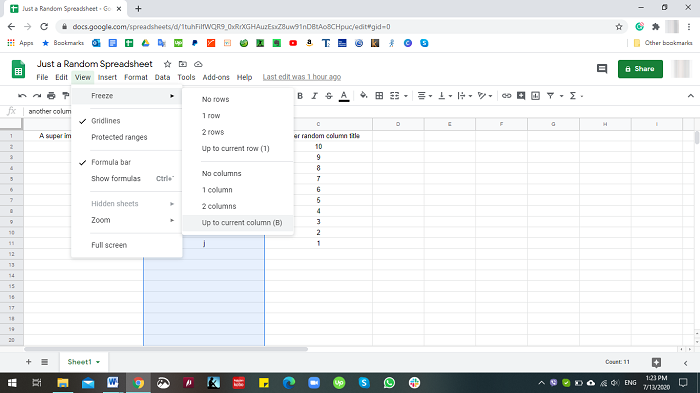Open the filter views dropdown arrow
The image size is (700, 393).
click(x=562, y=96)
